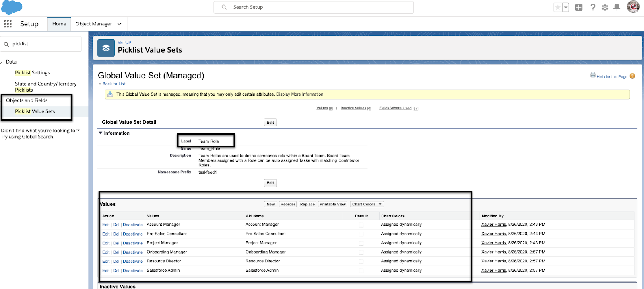
Task: Collapse the Objects and Fields section
Action: 2,100
